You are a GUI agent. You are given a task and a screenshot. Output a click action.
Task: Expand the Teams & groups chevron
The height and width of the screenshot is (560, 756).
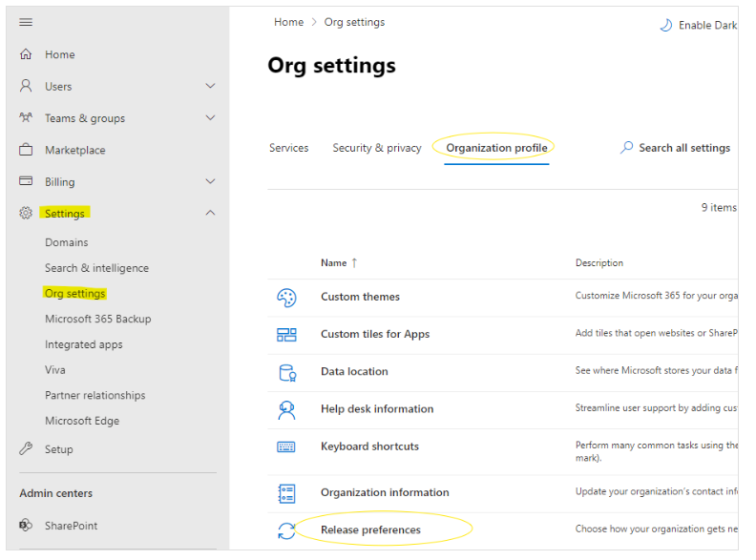click(x=210, y=117)
